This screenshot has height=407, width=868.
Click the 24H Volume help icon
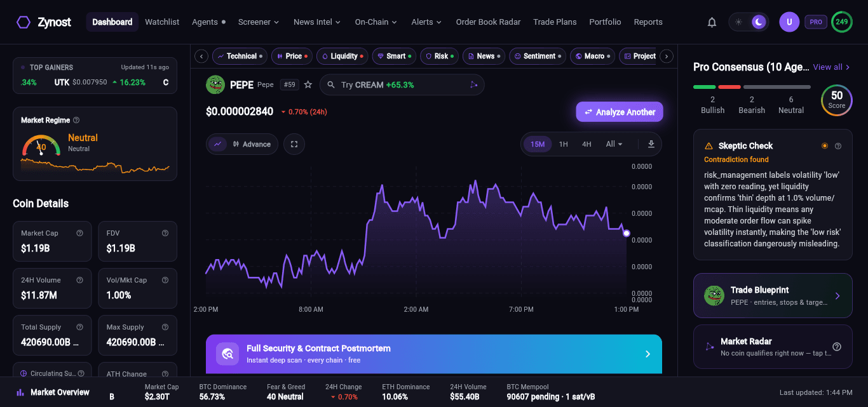(x=79, y=280)
